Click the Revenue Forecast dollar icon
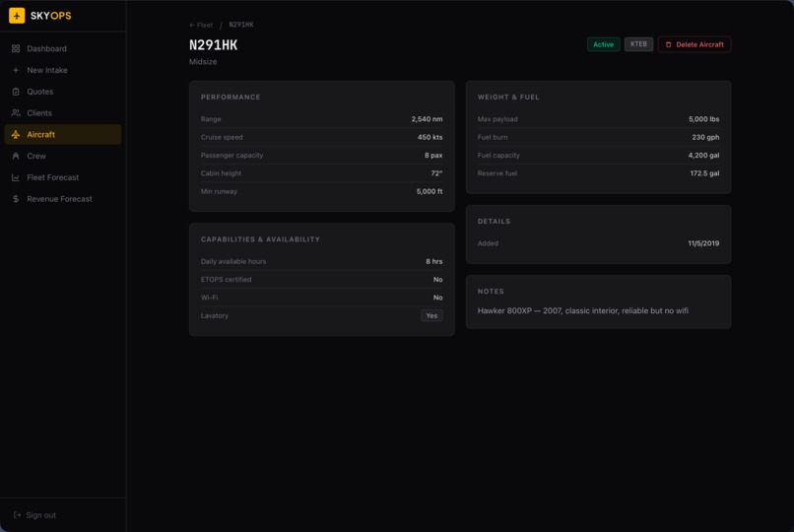Viewport: 794px width, 532px height. (16, 199)
